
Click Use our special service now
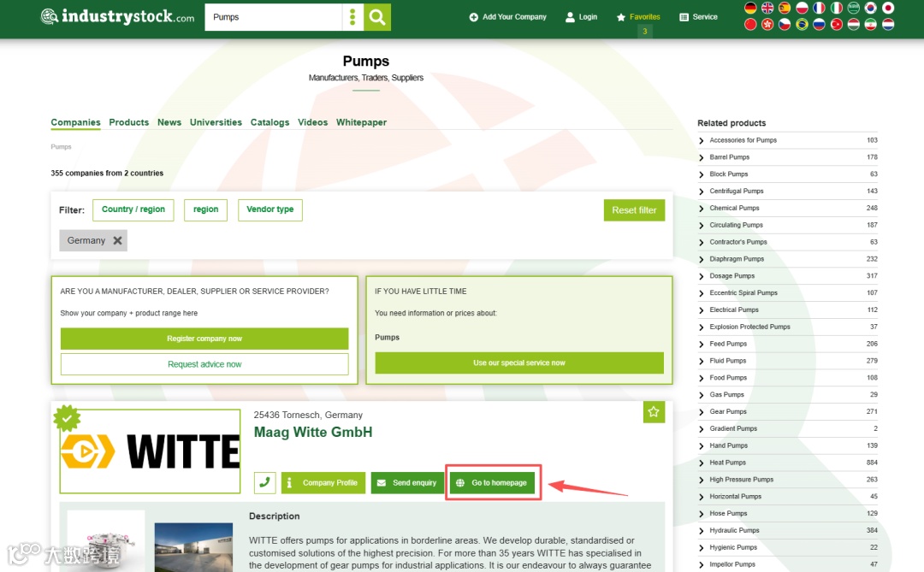click(x=519, y=363)
